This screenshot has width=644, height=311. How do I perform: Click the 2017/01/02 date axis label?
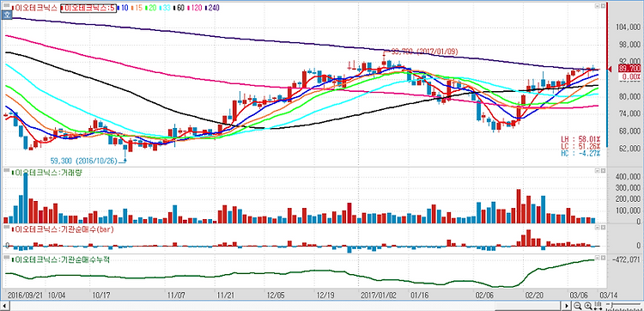click(379, 295)
